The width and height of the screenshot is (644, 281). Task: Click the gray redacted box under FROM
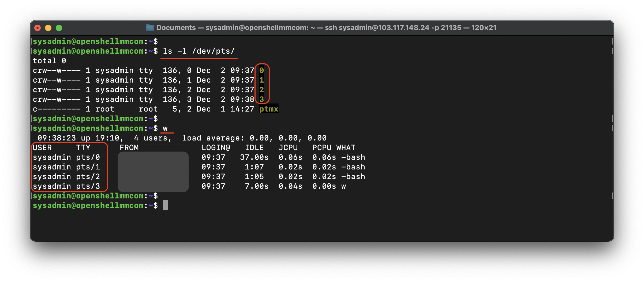[x=153, y=172]
